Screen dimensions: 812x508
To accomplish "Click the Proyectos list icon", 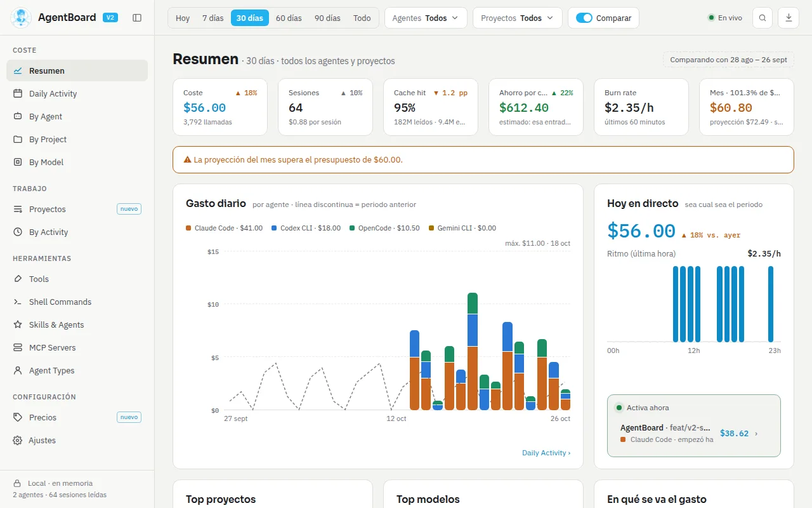I will pyautogui.click(x=18, y=209).
